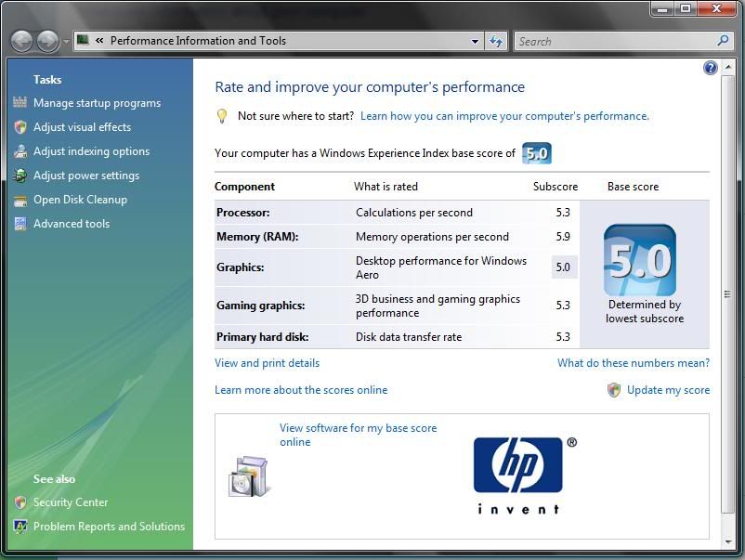Viewport: 745px width, 560px height.
Task: Click the Subscore column header
Action: 555,186
